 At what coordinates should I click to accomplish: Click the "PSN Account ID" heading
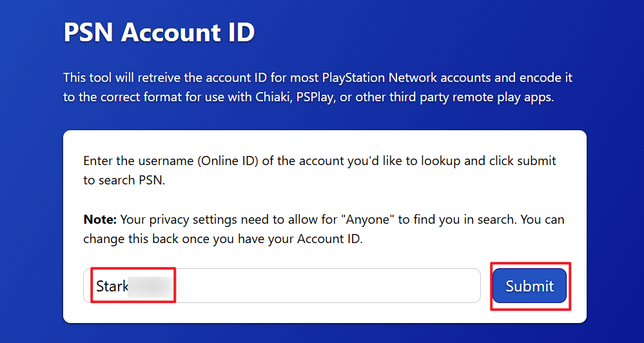pos(159,32)
